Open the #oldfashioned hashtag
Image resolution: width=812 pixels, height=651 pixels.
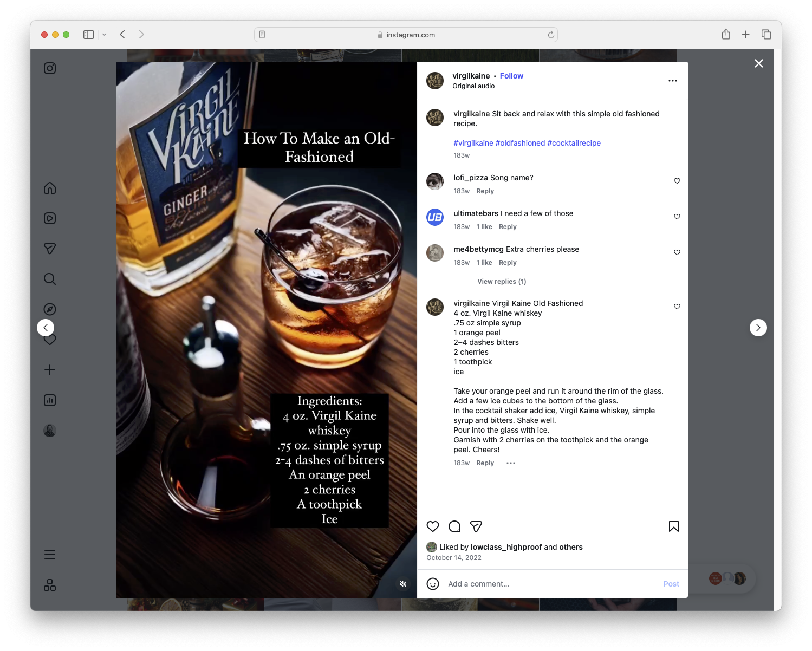[520, 142]
